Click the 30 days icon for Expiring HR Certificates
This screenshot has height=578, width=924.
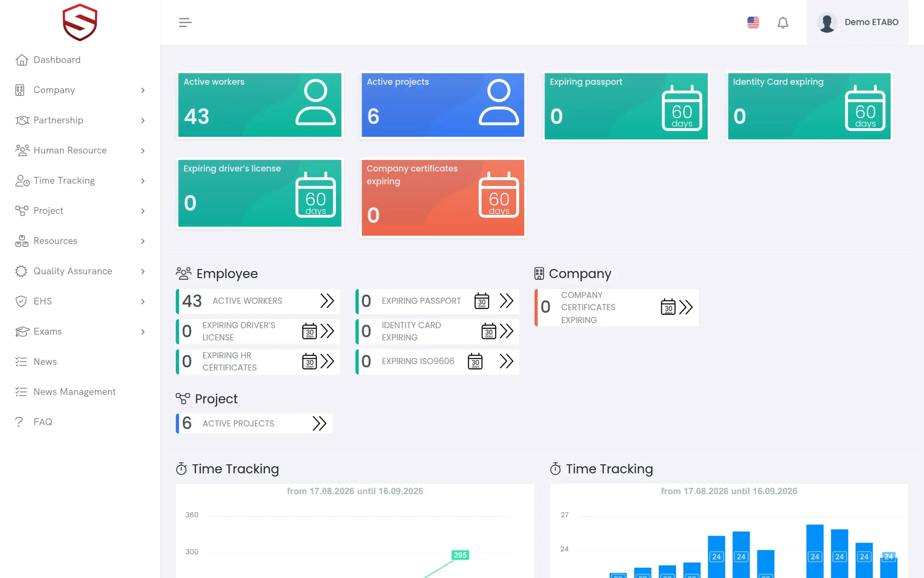(x=309, y=361)
